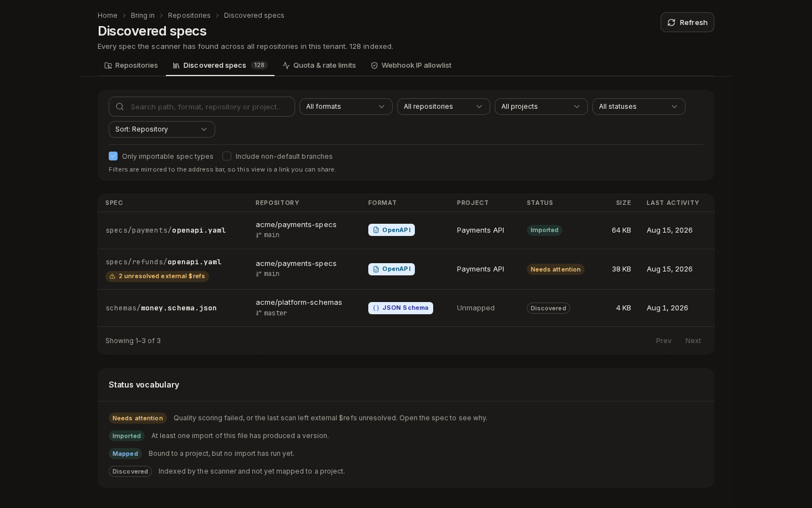812x508 pixels.
Task: Open the All statuses dropdown
Action: point(639,107)
